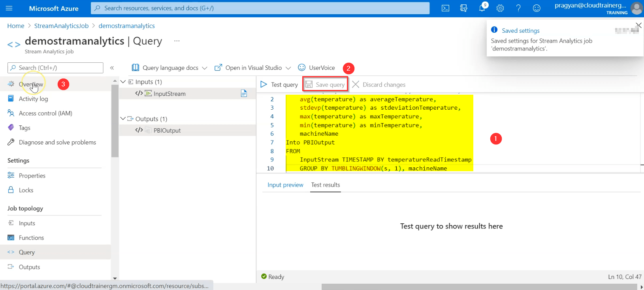Click the Tags icon in sidebar
The image size is (644, 290).
(11, 128)
